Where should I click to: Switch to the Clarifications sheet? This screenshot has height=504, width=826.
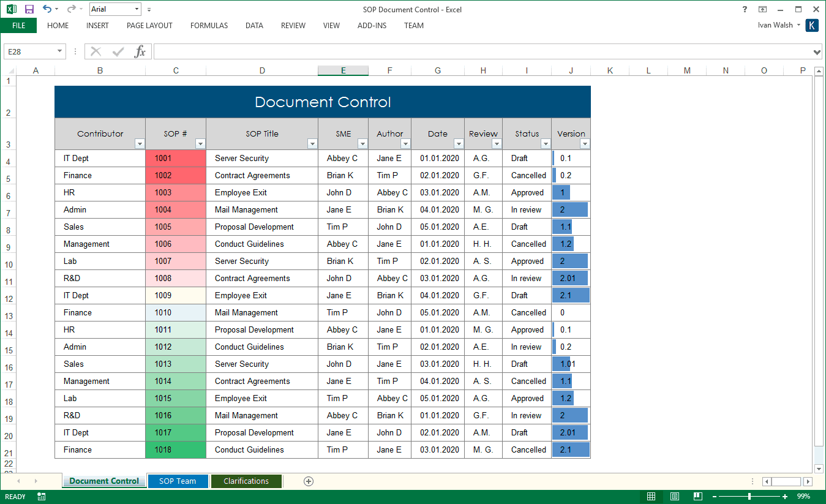click(246, 481)
